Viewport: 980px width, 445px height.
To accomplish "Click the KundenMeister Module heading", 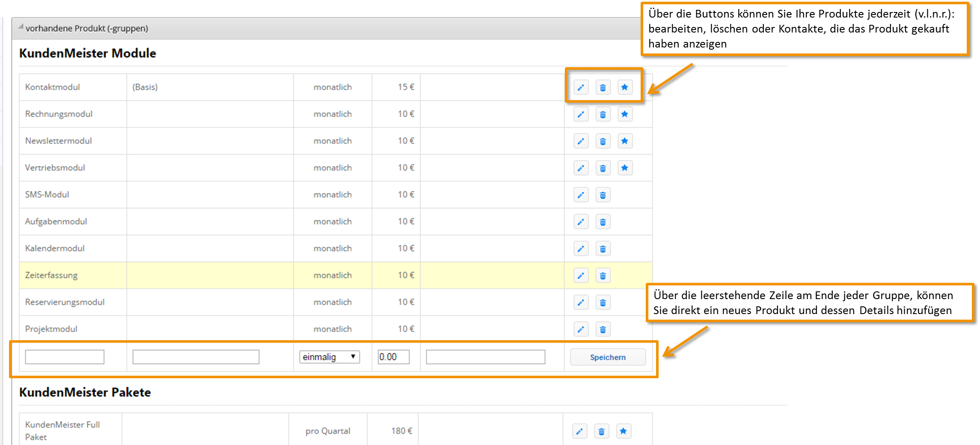I will [x=87, y=53].
